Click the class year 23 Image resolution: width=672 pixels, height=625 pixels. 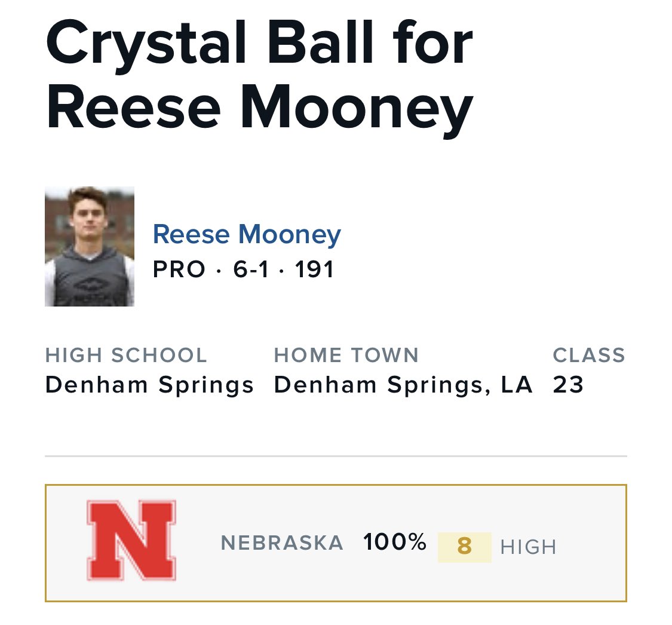tap(568, 385)
